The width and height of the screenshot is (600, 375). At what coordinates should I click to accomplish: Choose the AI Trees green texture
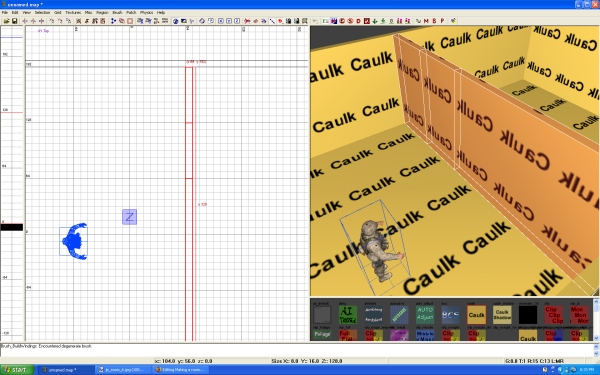pos(348,315)
